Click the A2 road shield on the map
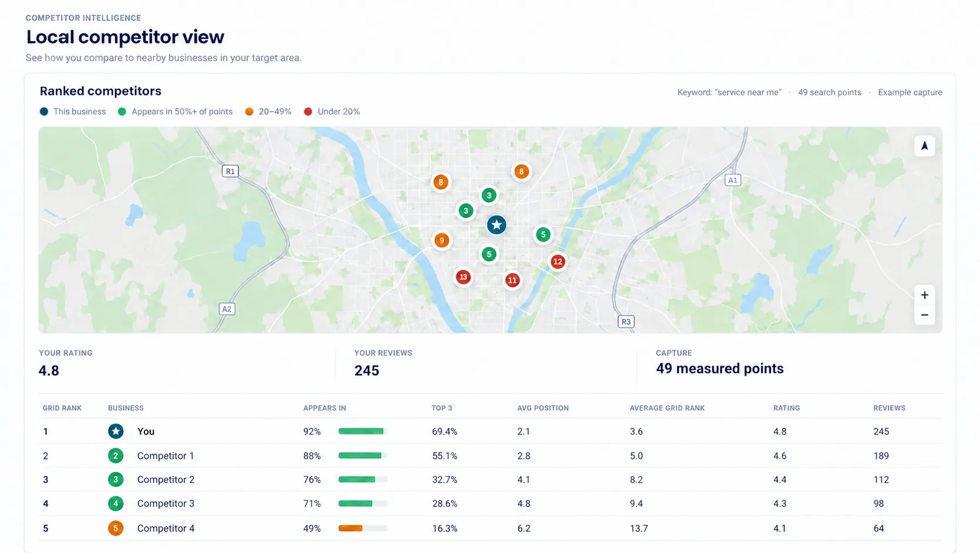 [x=227, y=309]
